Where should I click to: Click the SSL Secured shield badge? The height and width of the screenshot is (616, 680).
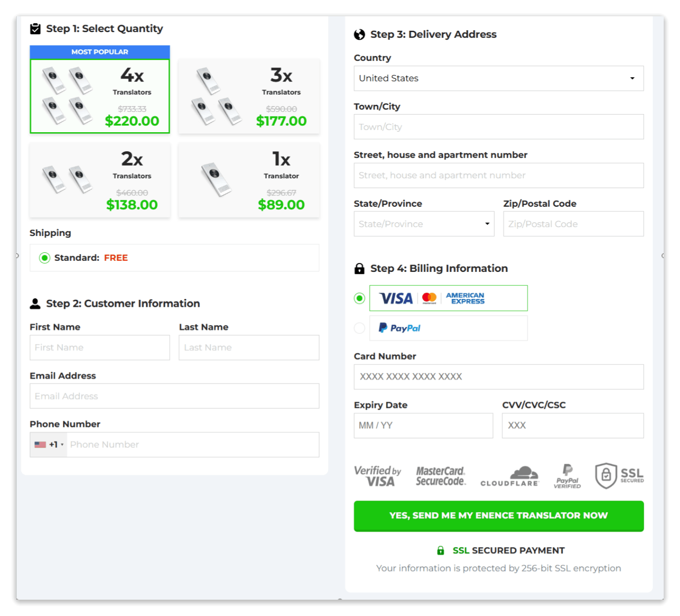tap(619, 475)
